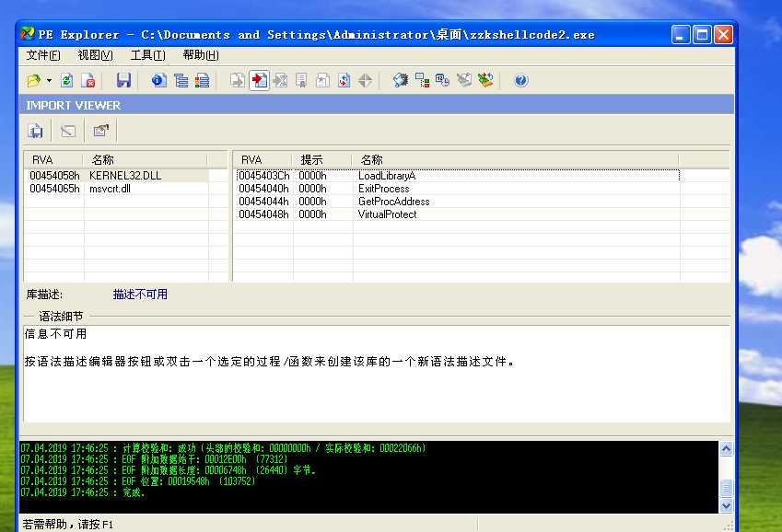Sort functions by the RVA column header
Viewport: 782px width, 532px height.
point(263,160)
